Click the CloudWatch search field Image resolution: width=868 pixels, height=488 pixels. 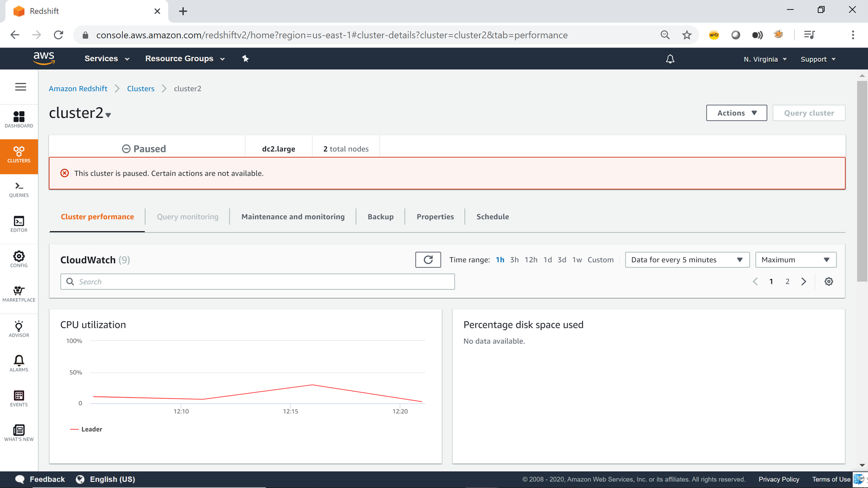pos(257,282)
